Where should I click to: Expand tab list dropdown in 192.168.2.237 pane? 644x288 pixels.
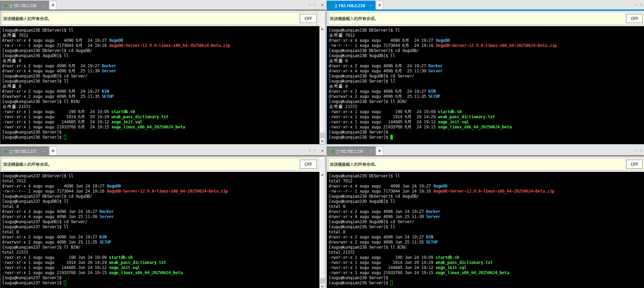coord(322,151)
